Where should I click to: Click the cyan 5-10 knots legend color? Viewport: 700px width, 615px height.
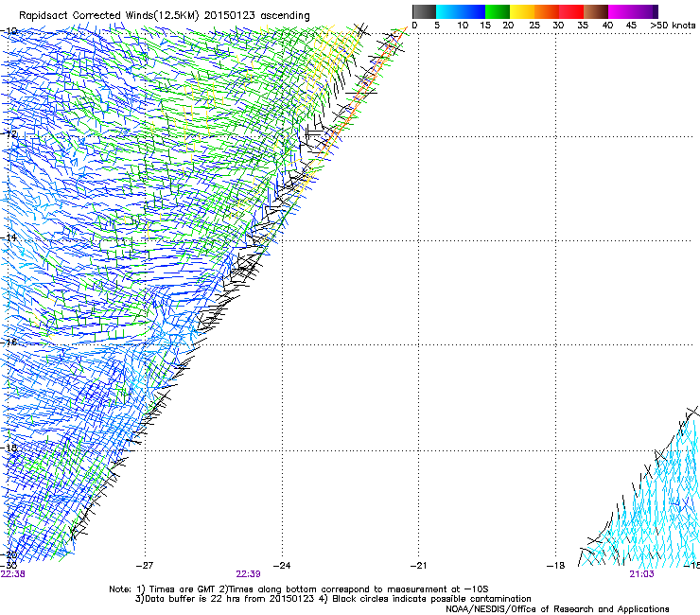tap(448, 11)
